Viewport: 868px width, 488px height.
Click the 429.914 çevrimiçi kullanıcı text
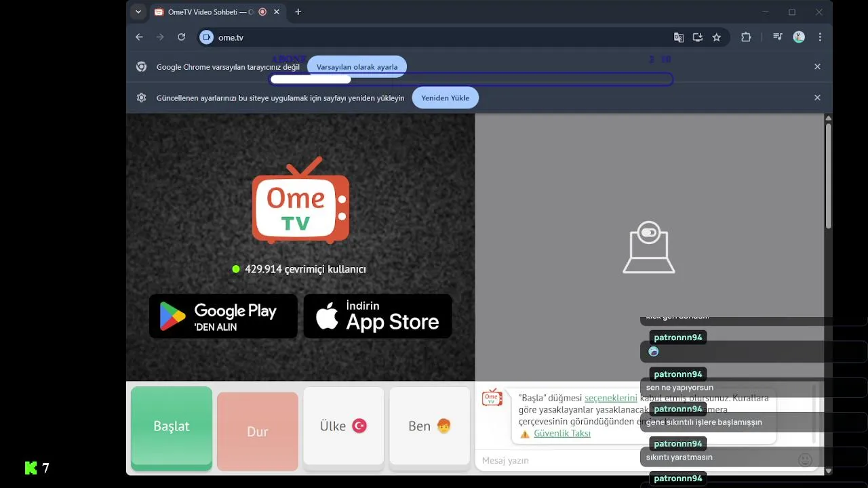click(x=305, y=269)
